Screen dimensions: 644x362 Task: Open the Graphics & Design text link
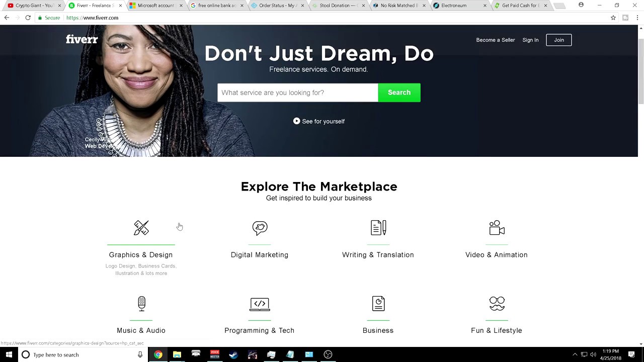coord(141,255)
